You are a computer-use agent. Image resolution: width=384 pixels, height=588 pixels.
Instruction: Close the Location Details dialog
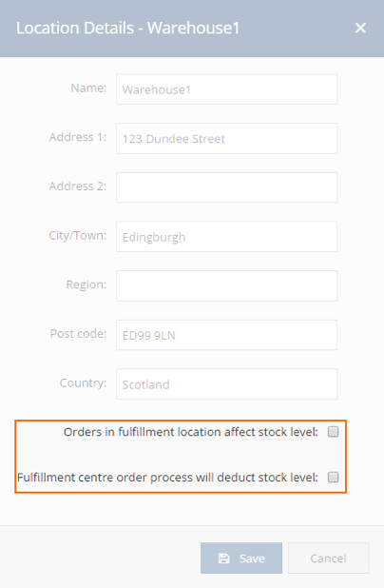coord(360,28)
